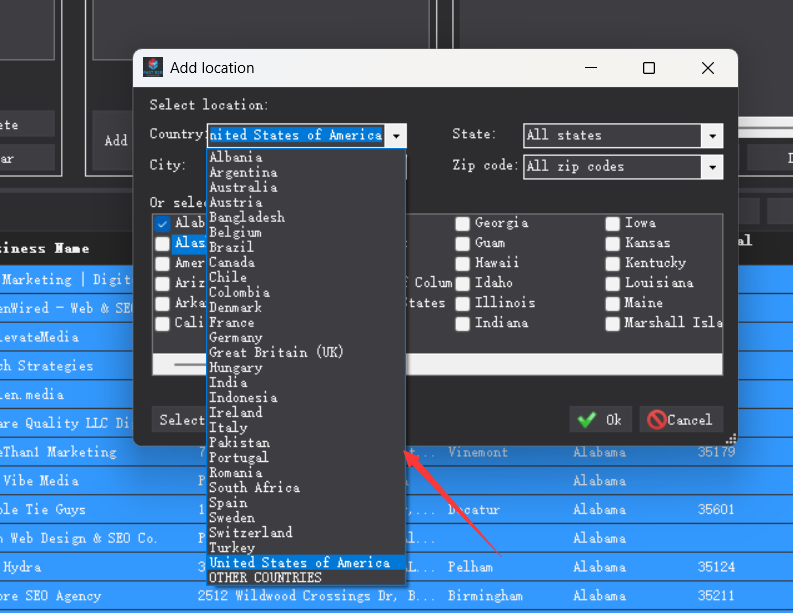Collapse the Country dropdown arrow
The image size is (793, 613).
pyautogui.click(x=396, y=136)
